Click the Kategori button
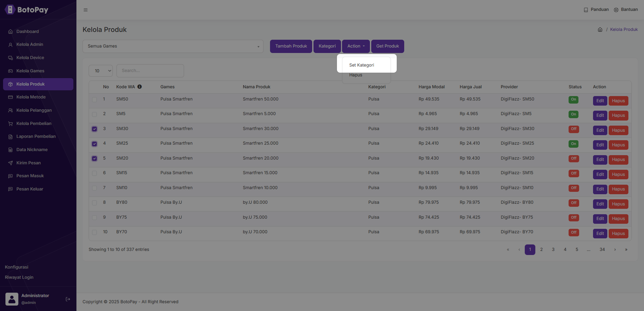 point(327,46)
